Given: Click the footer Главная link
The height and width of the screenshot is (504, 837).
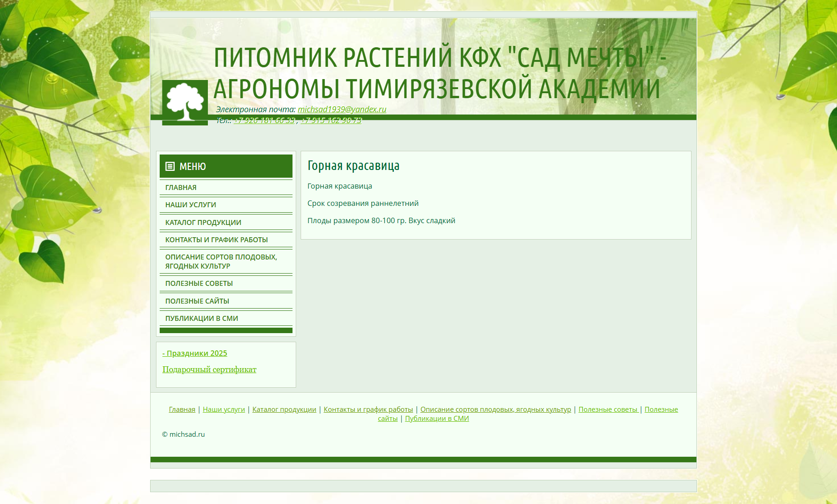Looking at the screenshot, I should point(182,409).
